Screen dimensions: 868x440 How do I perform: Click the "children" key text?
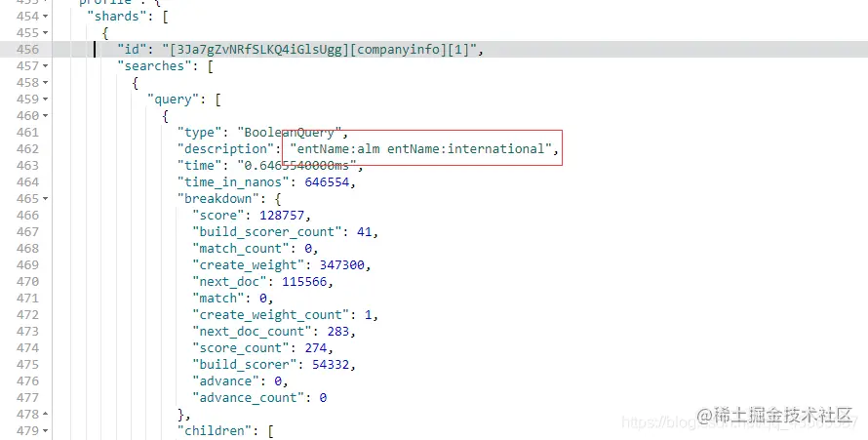click(217, 430)
